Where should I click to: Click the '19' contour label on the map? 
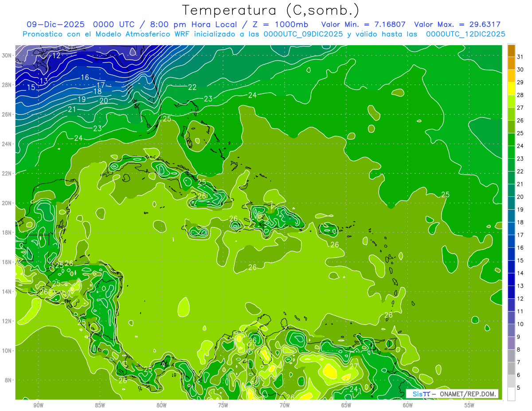coord(81,99)
